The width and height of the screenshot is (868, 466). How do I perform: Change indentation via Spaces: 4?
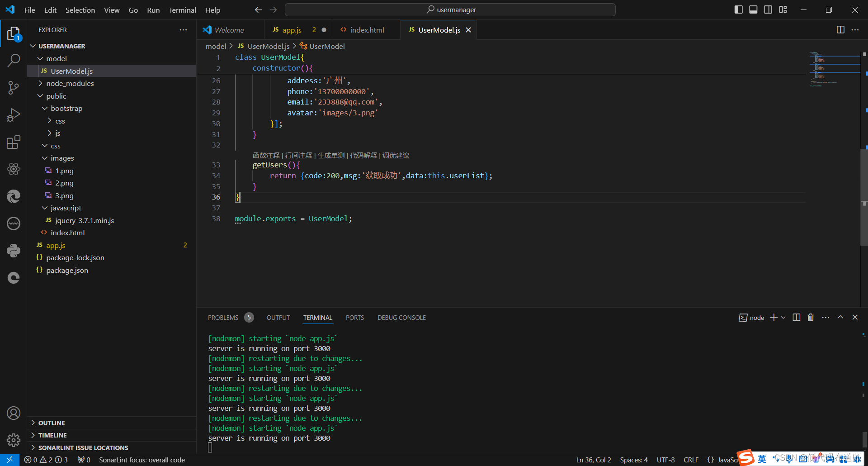coord(634,460)
